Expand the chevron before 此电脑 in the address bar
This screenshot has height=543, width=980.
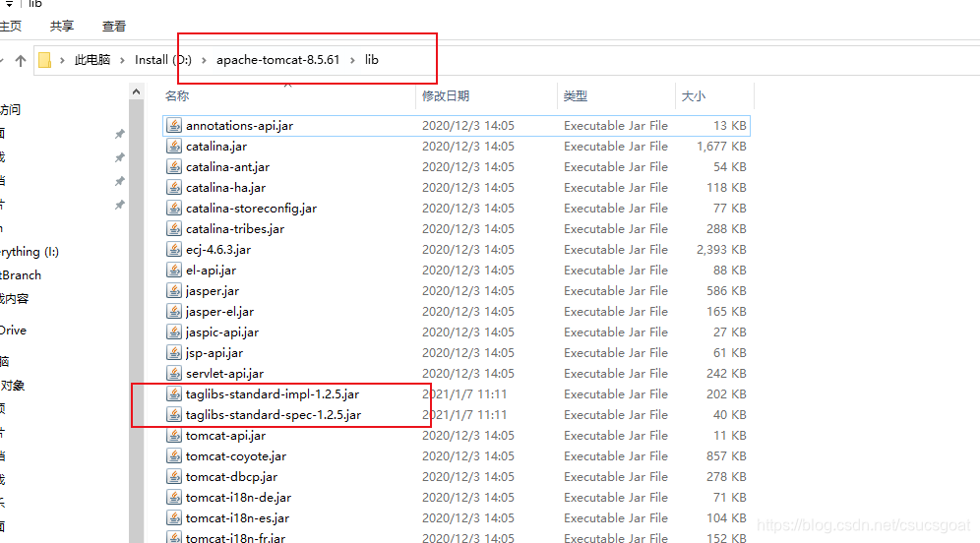63,60
